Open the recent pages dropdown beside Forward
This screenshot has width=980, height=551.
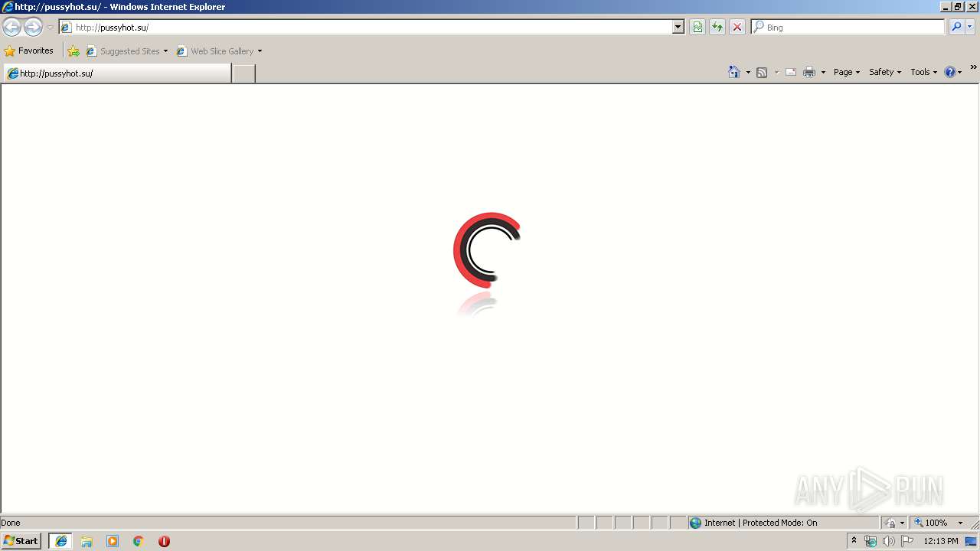click(50, 28)
